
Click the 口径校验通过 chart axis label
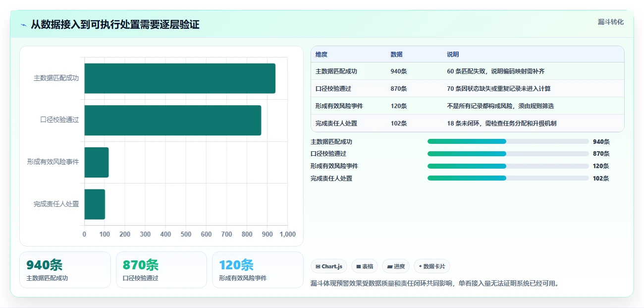tap(59, 120)
